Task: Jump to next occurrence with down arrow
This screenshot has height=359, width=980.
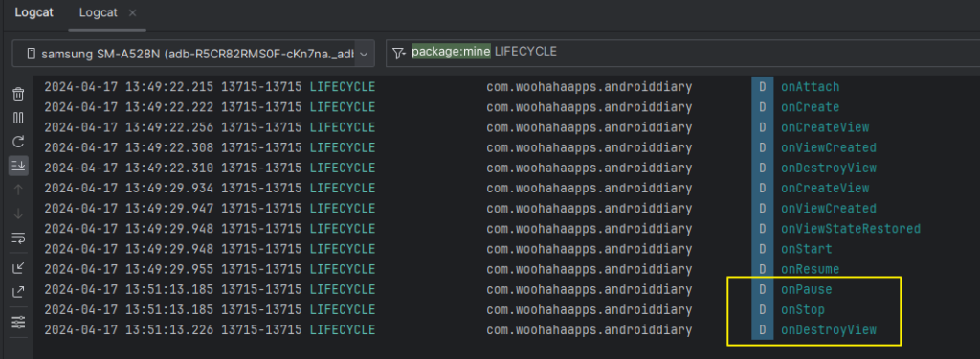Action: [x=18, y=213]
